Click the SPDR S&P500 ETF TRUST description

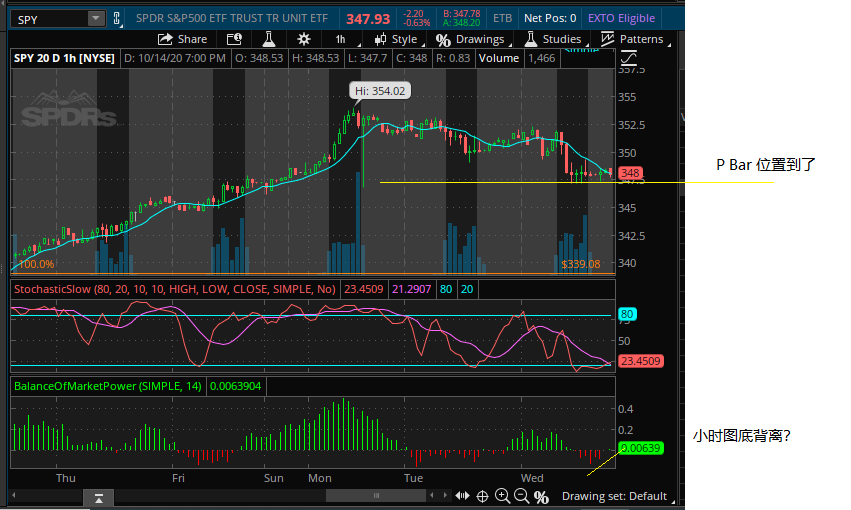click(232, 18)
